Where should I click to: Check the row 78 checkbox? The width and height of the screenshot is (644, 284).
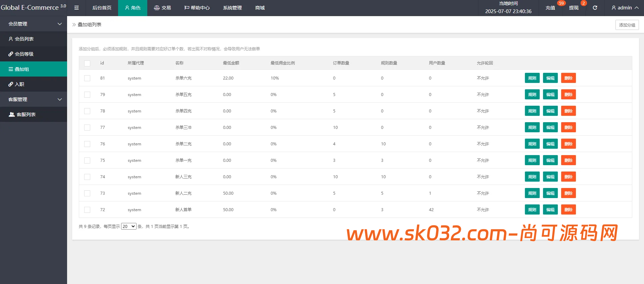(x=87, y=111)
